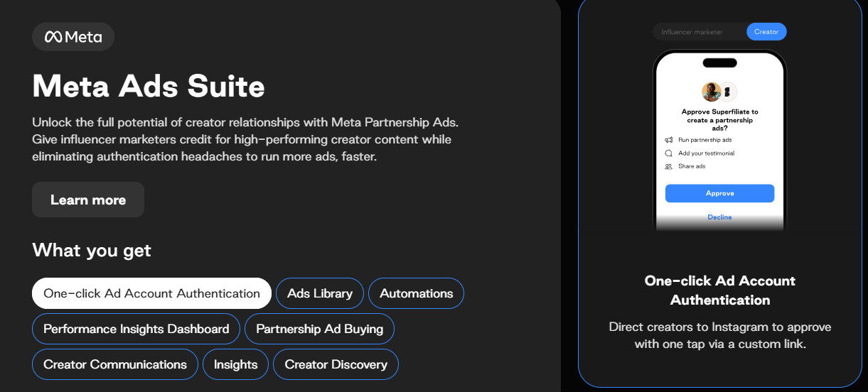Click the Learn more button
The width and height of the screenshot is (868, 392).
88,200
